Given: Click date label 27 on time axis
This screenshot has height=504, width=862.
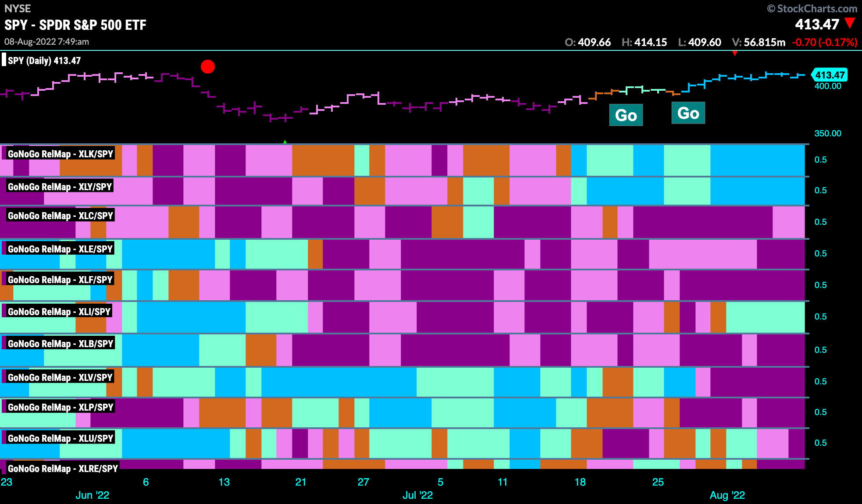Looking at the screenshot, I should click(x=363, y=482).
